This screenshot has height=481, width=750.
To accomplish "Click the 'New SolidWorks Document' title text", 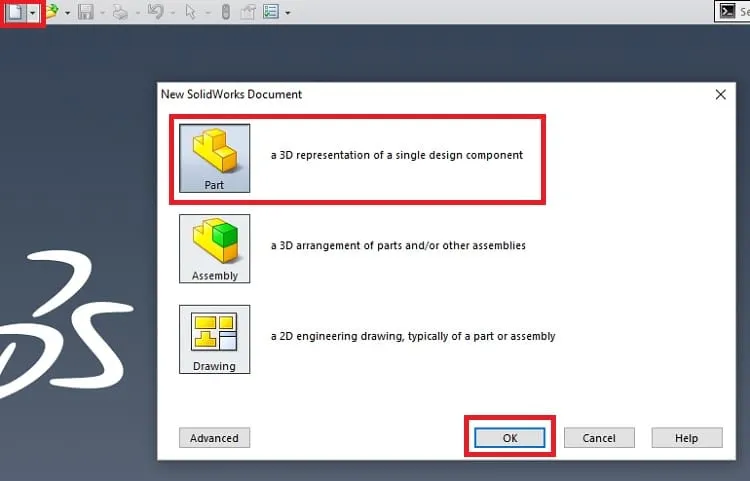I will point(232,95).
